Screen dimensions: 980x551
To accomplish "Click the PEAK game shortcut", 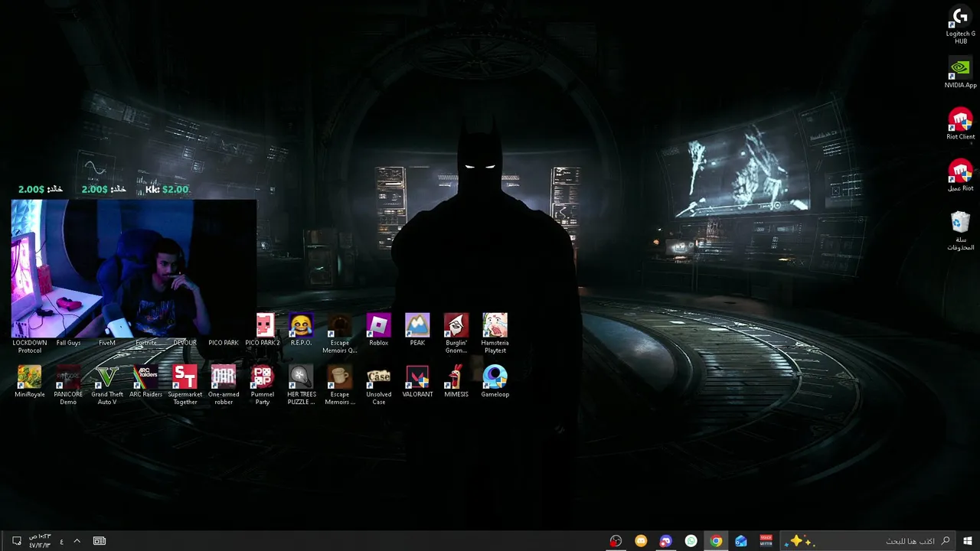I will 417,330.
